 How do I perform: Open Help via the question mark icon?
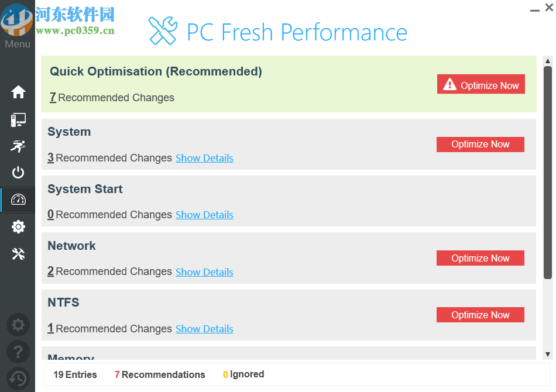tap(18, 352)
